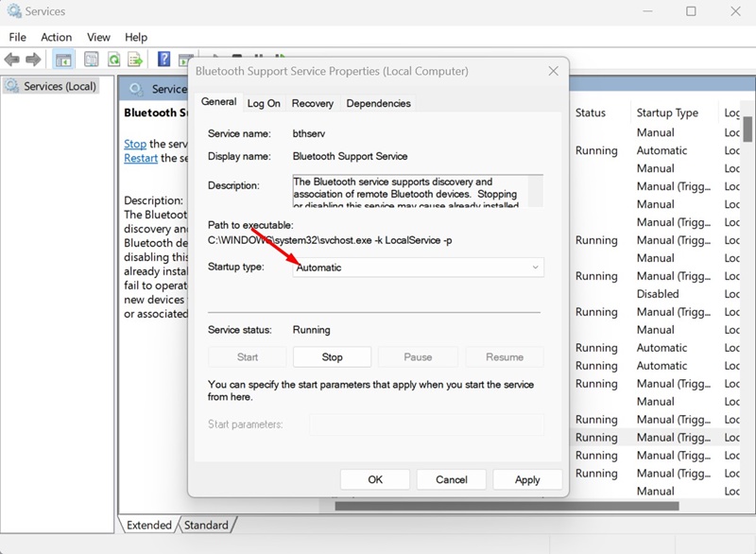Image resolution: width=756 pixels, height=554 pixels.
Task: Open the Action menu
Action: tap(56, 37)
